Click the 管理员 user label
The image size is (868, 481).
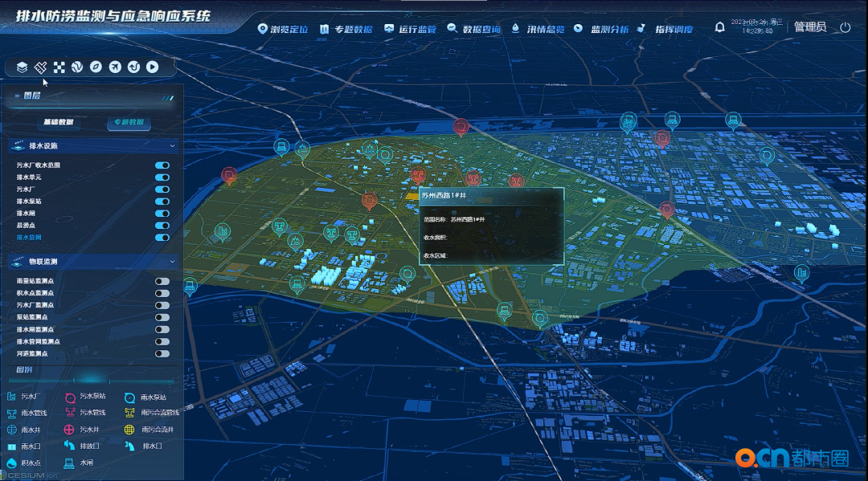(x=809, y=27)
